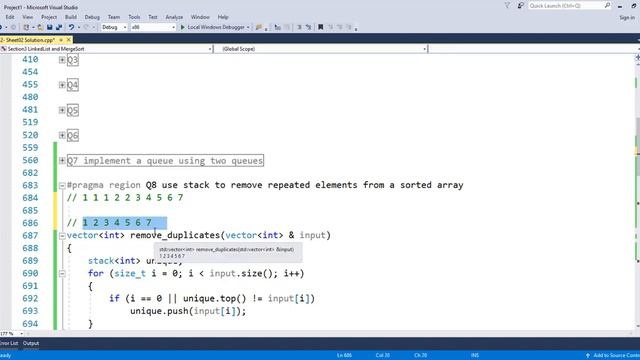Open the Analyze menu
Image resolution: width=640 pixels, height=360 pixels.
[174, 17]
